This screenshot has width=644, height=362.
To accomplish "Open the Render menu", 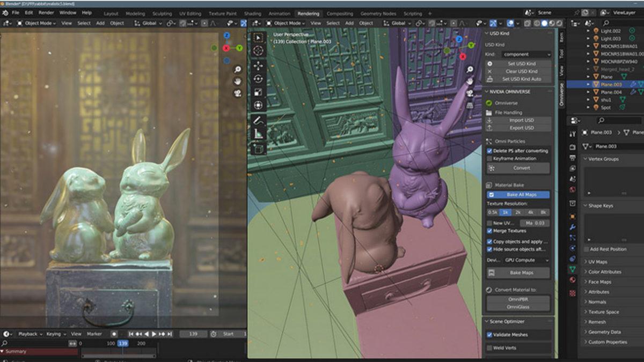I will (x=46, y=12).
